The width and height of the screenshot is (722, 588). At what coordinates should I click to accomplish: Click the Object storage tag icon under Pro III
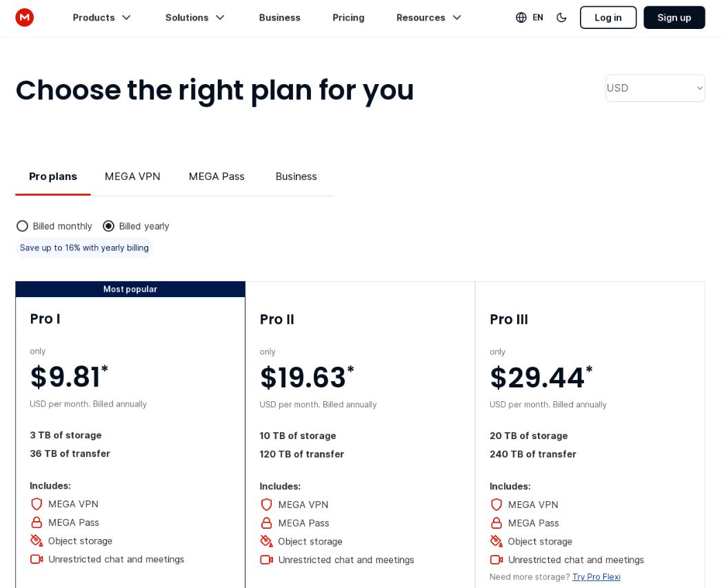point(497,541)
